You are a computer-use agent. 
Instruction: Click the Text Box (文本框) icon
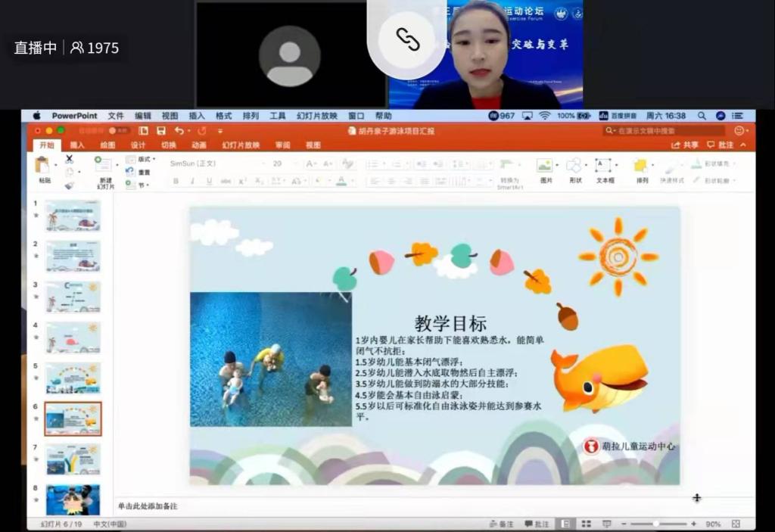click(x=604, y=166)
